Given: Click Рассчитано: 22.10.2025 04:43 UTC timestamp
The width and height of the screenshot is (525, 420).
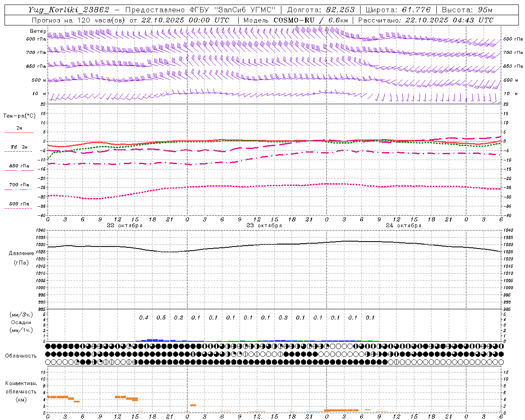Looking at the screenshot, I should coord(426,20).
